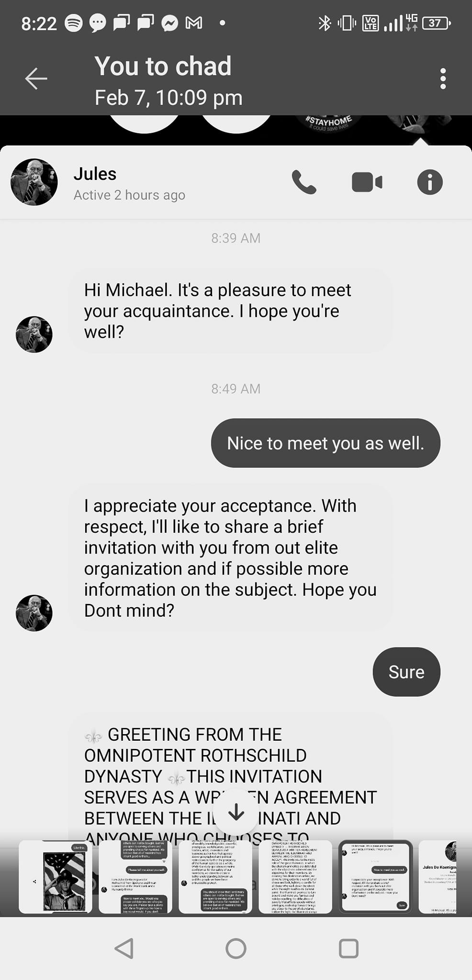Tap the back arrow in header
472x980 pixels.
36,79
